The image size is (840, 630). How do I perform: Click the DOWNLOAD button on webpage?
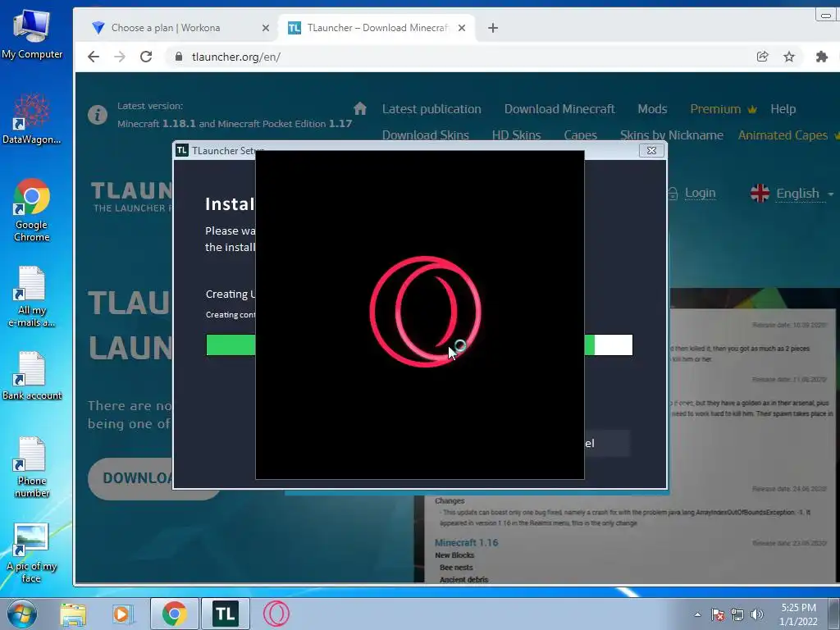[x=154, y=478]
